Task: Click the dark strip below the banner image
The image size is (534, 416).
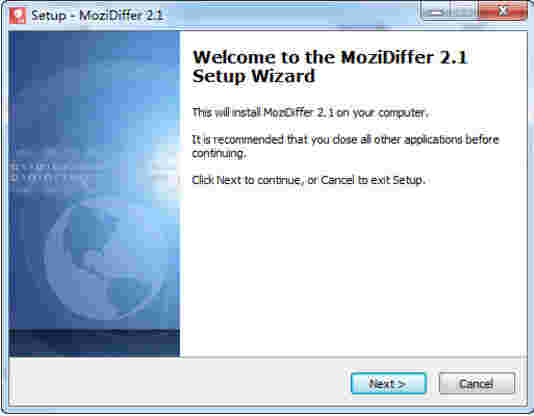Action: [x=94, y=342]
